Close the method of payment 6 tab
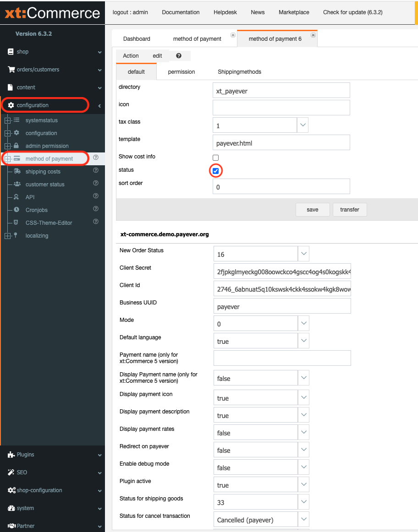Viewport: 418px width, 532px height. (313, 35)
